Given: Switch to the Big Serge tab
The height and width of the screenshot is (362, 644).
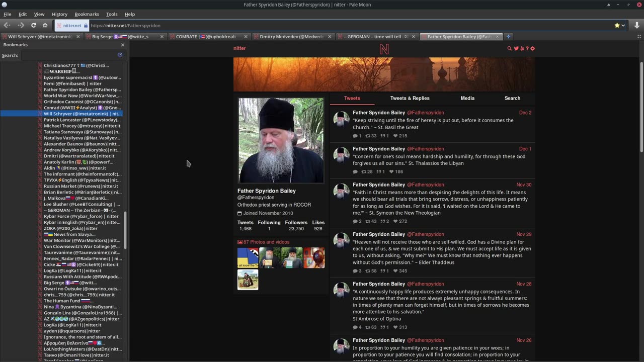Looking at the screenshot, I should coord(125,36).
